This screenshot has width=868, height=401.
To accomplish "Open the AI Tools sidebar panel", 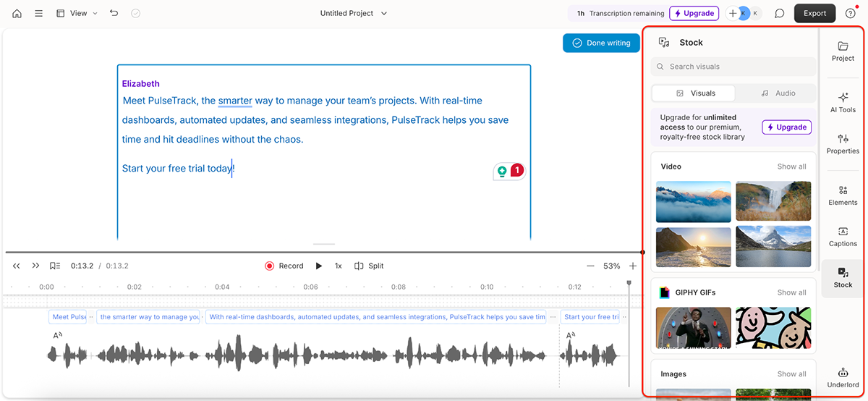I will pos(843,102).
